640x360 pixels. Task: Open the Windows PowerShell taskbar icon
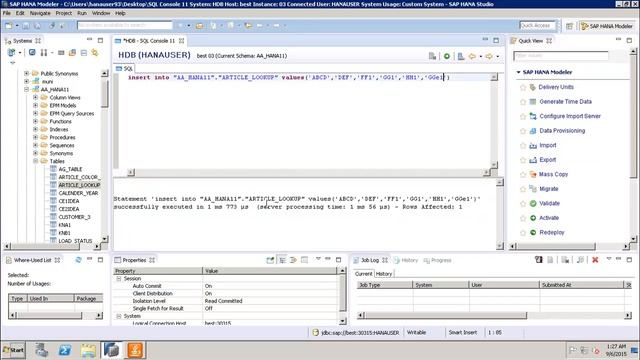[x=64, y=350]
